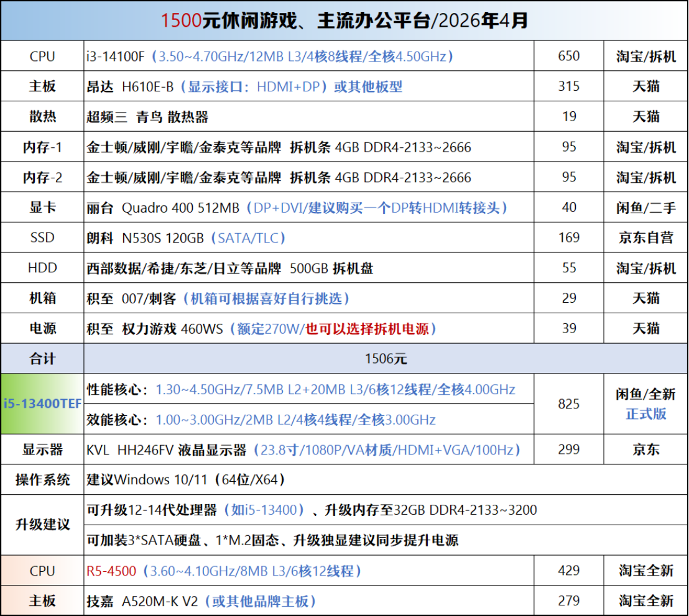The height and width of the screenshot is (616, 689).
Task: Click "天猫" in the 主板 H610E-B row
Action: point(646,86)
